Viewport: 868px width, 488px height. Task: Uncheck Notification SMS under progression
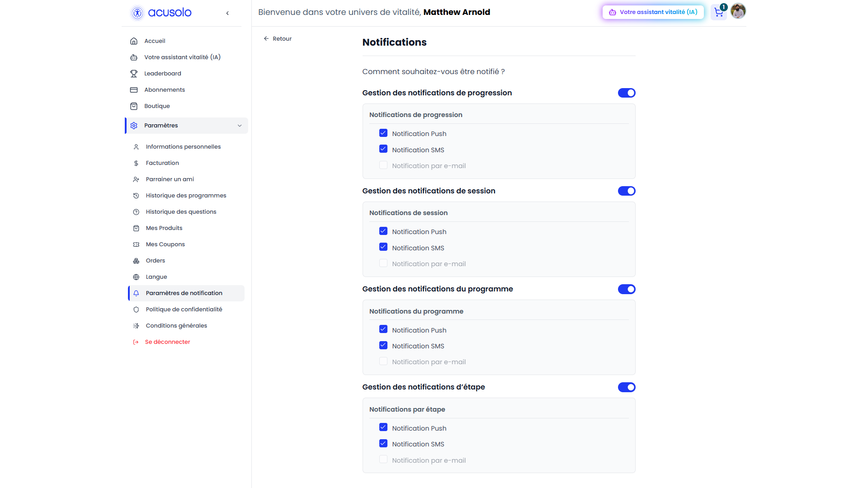pos(383,149)
